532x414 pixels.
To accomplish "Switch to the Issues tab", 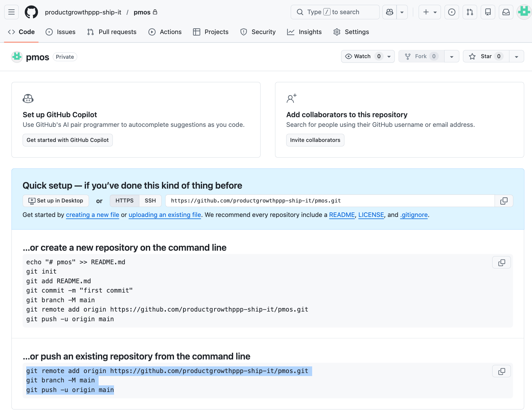I will click(61, 32).
